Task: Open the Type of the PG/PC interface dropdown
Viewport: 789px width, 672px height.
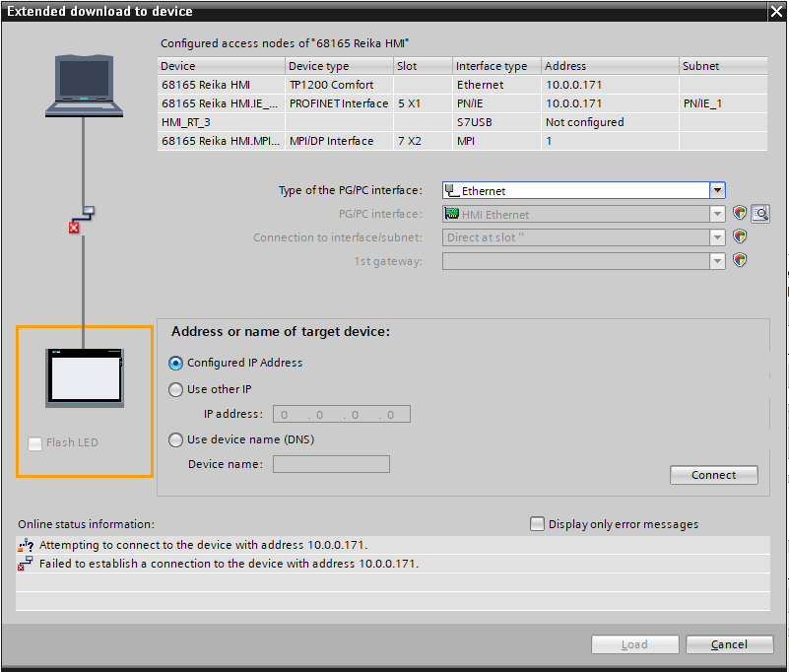Action: tap(718, 191)
